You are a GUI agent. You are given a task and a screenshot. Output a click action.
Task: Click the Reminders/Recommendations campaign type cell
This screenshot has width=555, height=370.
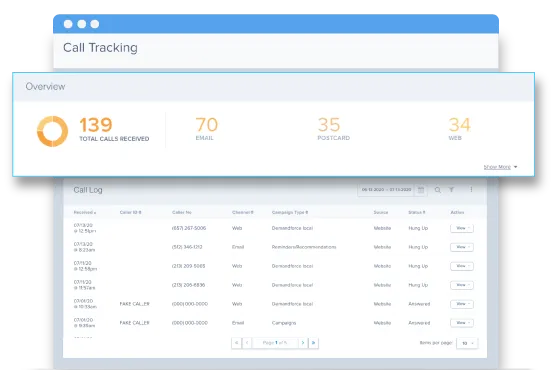tap(304, 247)
